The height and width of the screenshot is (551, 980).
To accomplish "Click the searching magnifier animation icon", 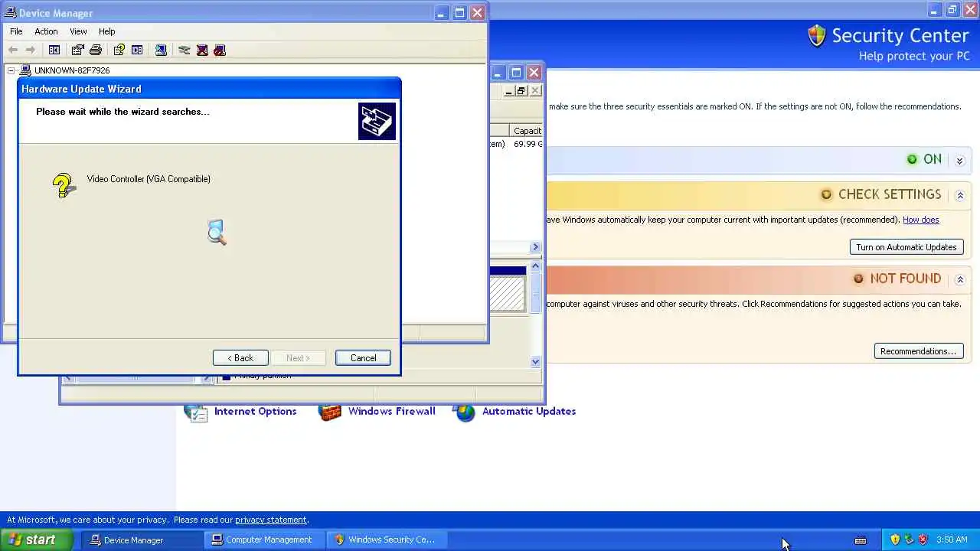I will 217,233.
